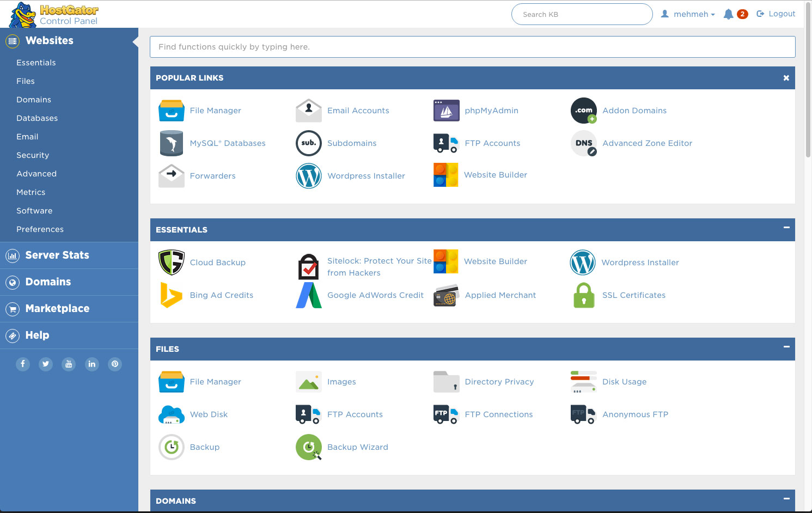The width and height of the screenshot is (812, 513).
Task: Open the mehmeh user dropdown
Action: [x=688, y=14]
